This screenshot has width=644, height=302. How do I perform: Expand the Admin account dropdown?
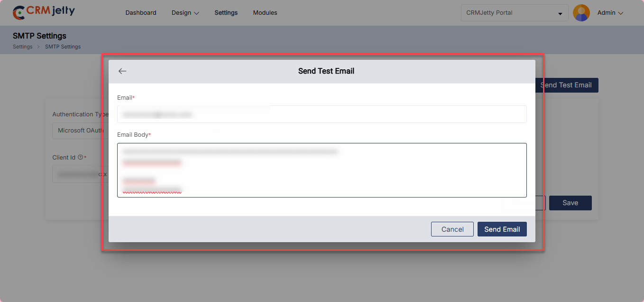610,13
